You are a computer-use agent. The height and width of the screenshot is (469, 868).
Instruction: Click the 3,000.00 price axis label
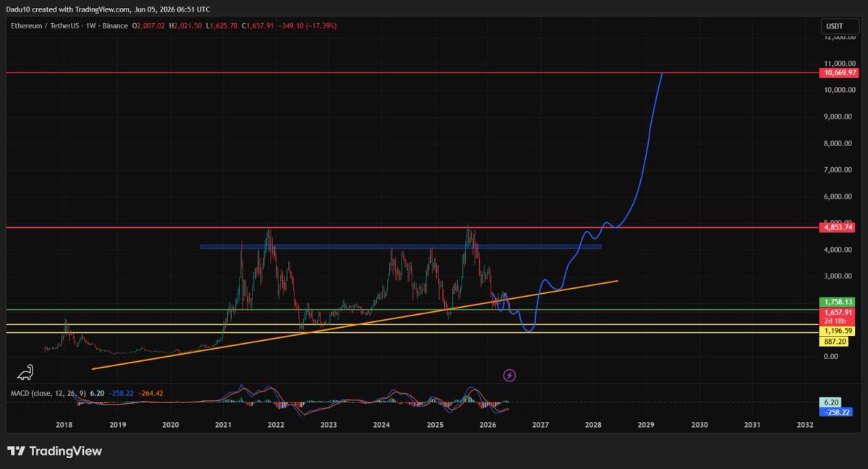pos(836,276)
